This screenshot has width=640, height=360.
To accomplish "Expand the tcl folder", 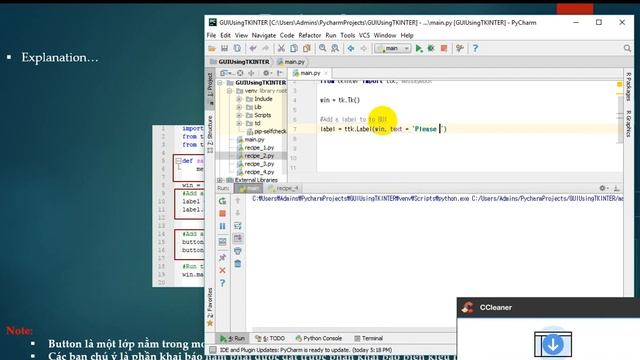I will 239,123.
